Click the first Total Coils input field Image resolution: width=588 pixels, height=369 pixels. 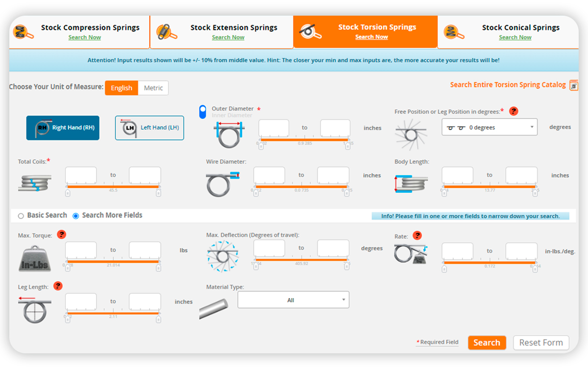point(80,175)
